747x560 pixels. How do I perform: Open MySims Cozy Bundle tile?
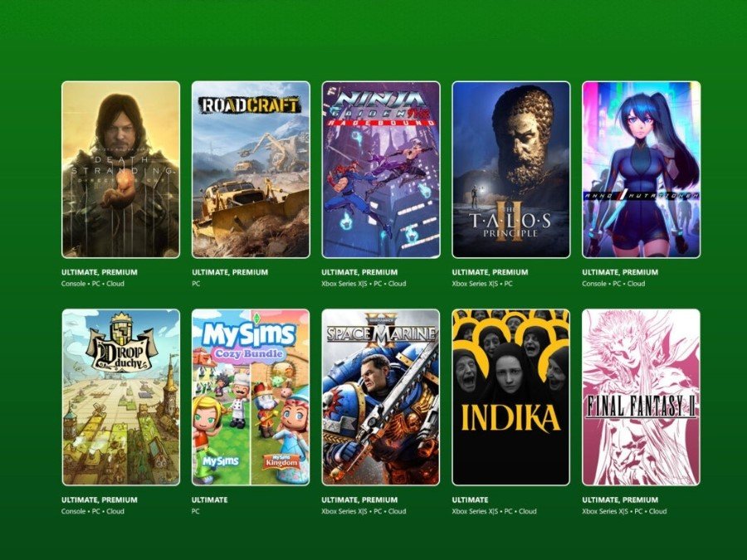tap(251, 397)
